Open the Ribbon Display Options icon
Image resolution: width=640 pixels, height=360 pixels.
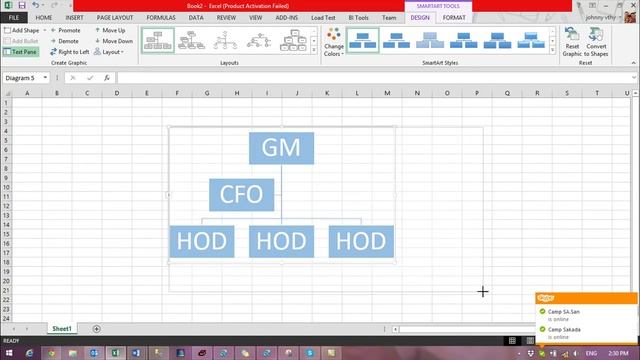(x=592, y=5)
